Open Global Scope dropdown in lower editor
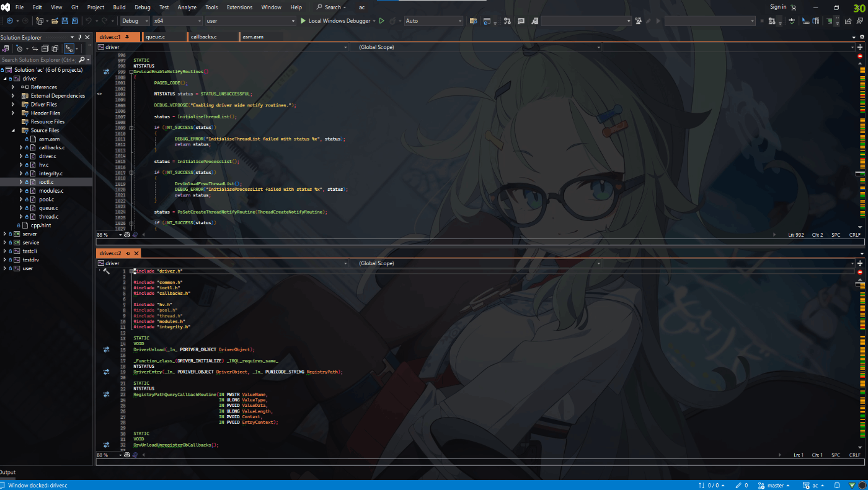This screenshot has height=490, width=868. [476, 263]
